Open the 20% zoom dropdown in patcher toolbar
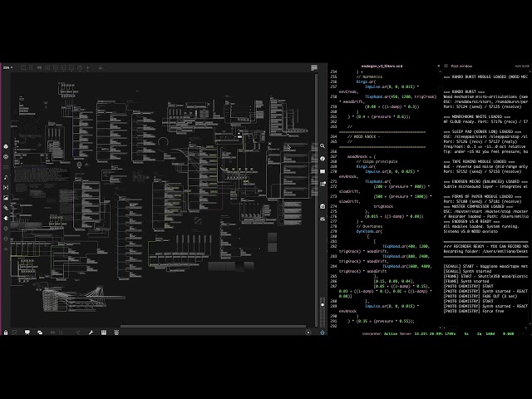The height and width of the screenshot is (399, 532). 7,67
